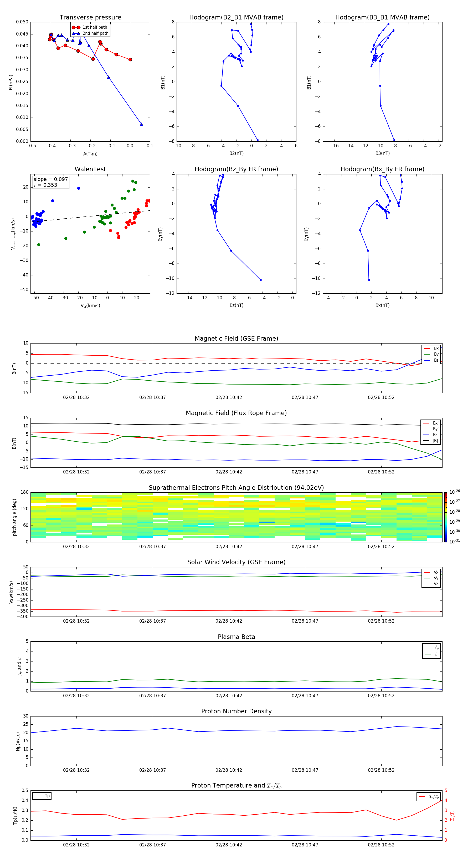Click the 'WalenTest' plot title

pos(90,169)
